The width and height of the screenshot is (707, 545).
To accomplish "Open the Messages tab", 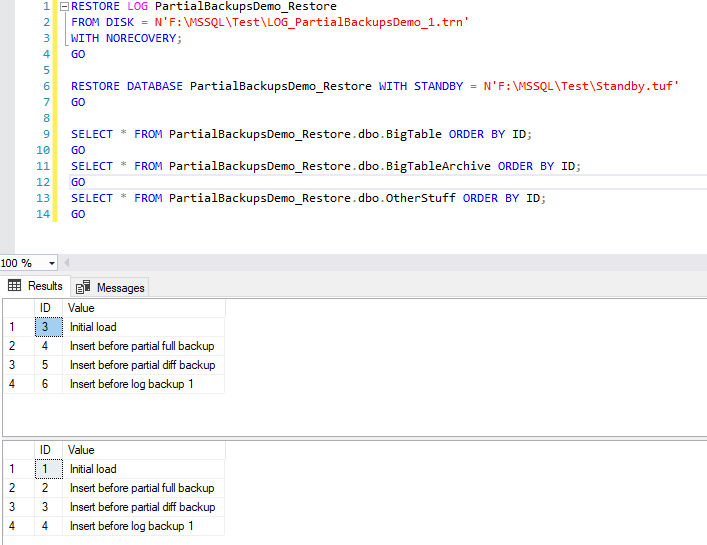I will point(120,287).
